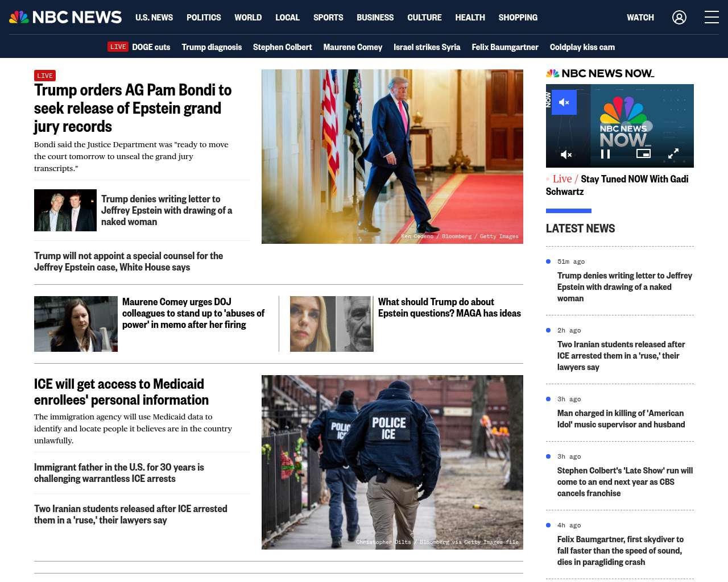Open the hamburger menu icon

tap(712, 18)
